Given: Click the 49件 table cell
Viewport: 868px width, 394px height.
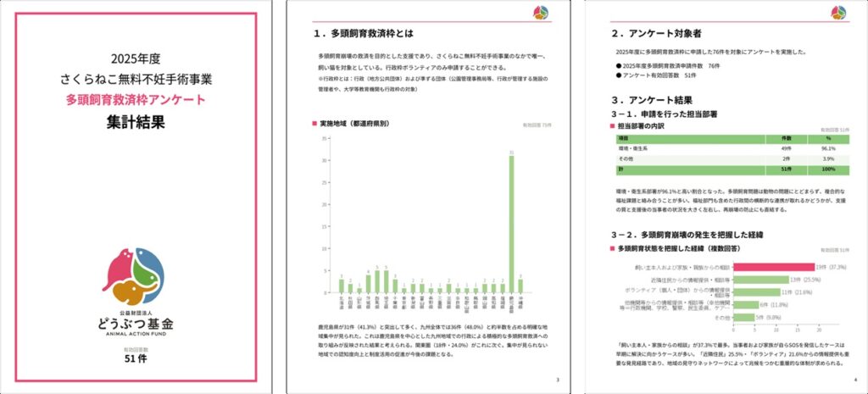Looking at the screenshot, I should [x=786, y=149].
